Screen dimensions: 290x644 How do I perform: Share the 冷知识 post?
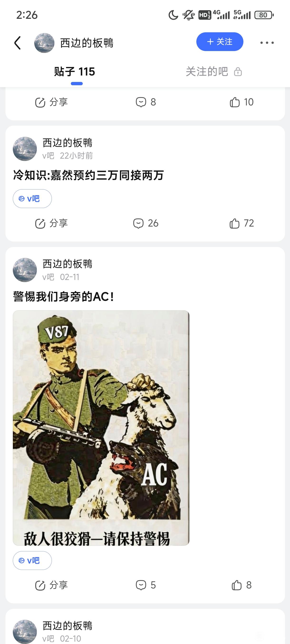tap(51, 223)
